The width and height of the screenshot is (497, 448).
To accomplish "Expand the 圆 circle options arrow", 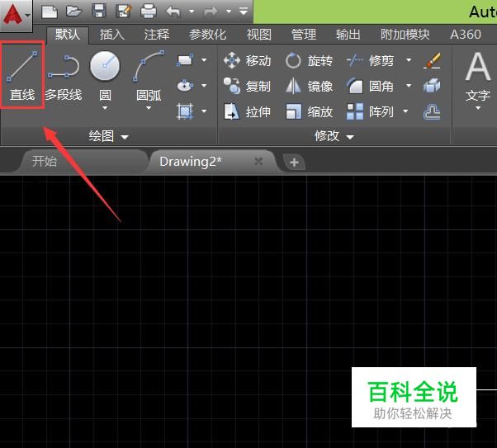I will pyautogui.click(x=105, y=108).
